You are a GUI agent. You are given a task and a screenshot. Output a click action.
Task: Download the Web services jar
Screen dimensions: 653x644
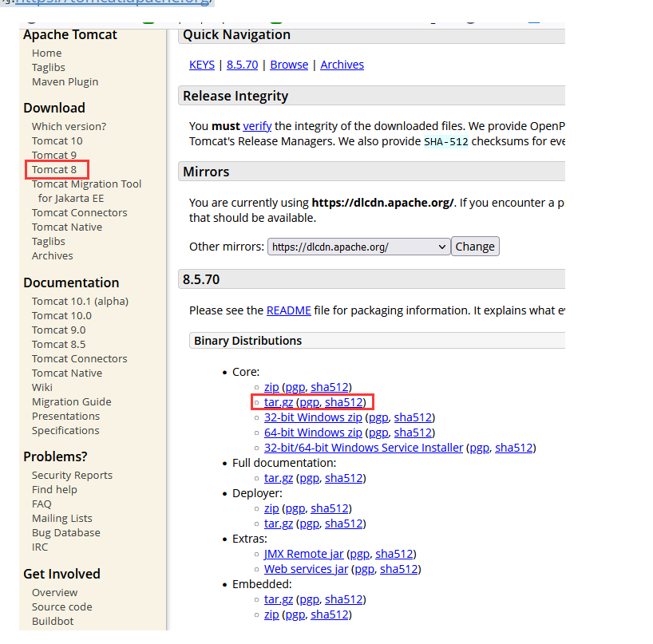click(306, 569)
